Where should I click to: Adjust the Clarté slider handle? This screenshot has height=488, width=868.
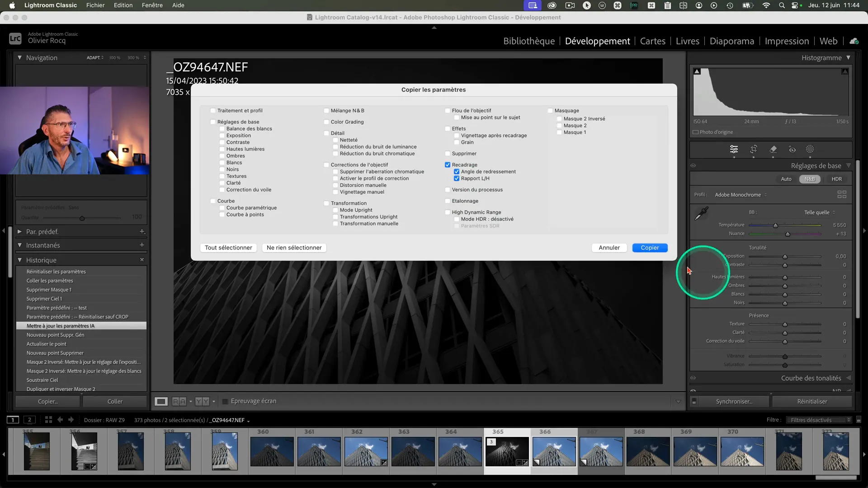coord(785,333)
